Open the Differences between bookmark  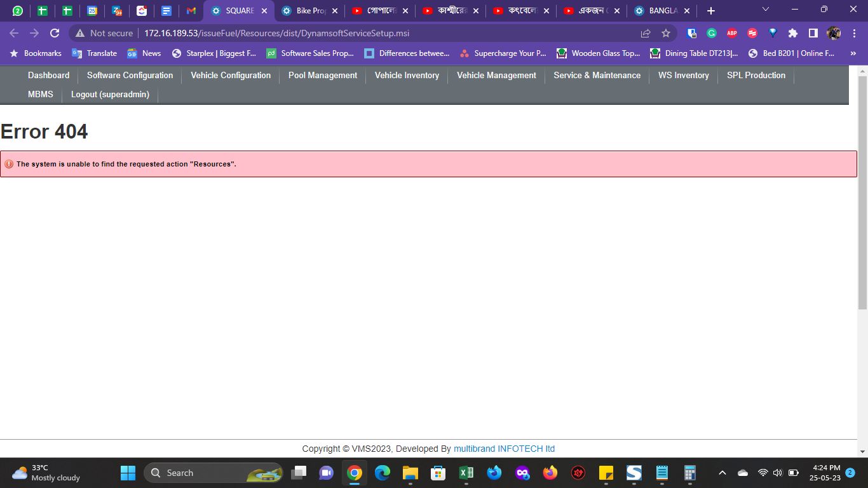407,53
